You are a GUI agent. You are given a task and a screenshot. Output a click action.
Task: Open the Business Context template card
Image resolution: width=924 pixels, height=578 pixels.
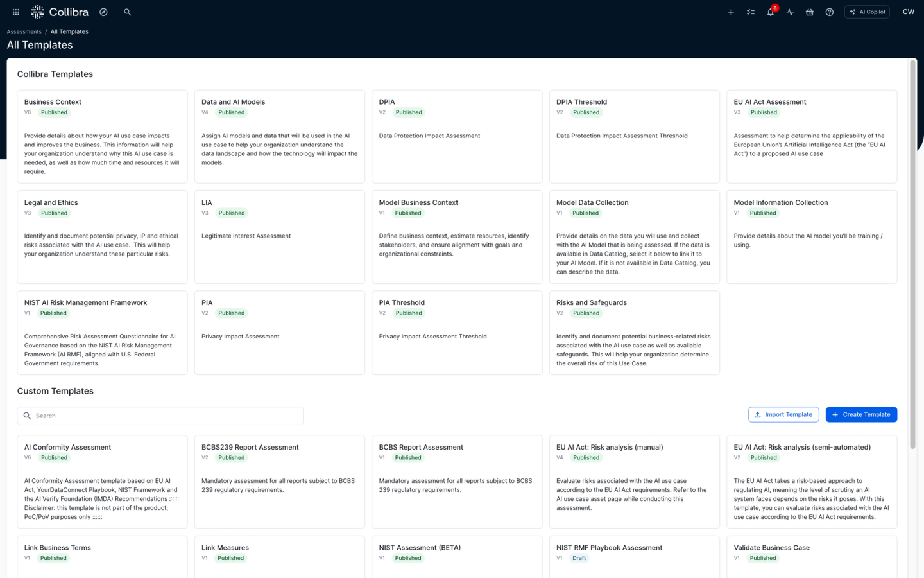coord(102,136)
